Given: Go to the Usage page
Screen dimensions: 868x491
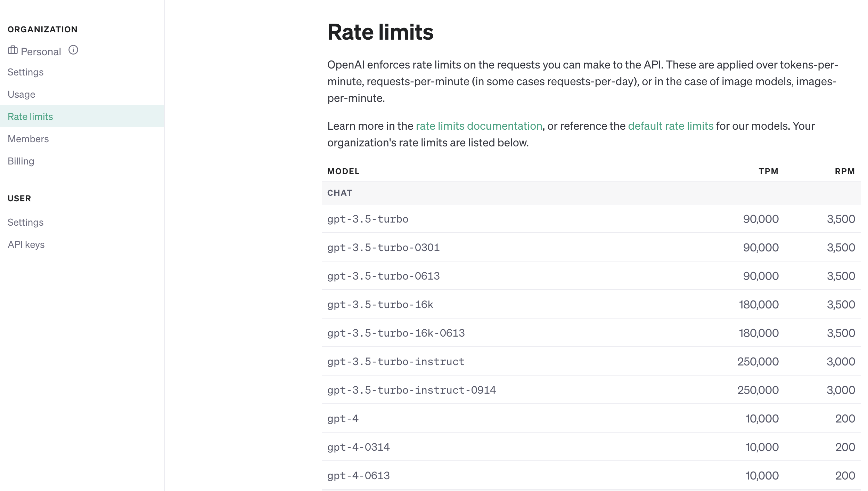Looking at the screenshot, I should [x=21, y=94].
